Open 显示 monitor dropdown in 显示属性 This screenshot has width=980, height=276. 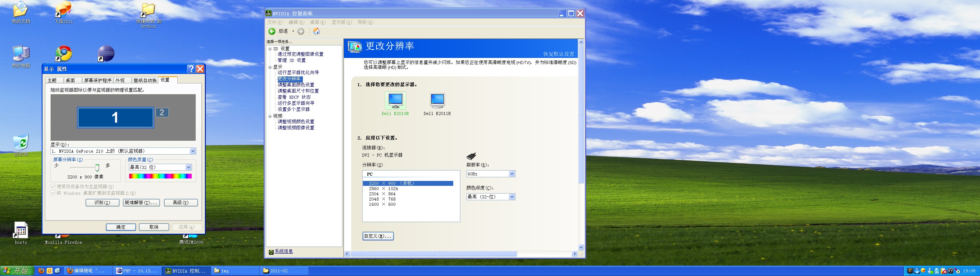(193, 151)
